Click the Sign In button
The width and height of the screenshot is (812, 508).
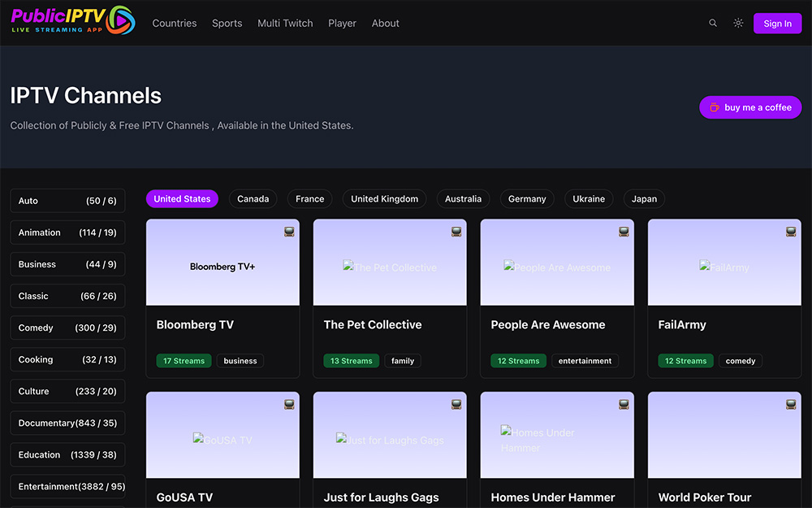coord(777,24)
